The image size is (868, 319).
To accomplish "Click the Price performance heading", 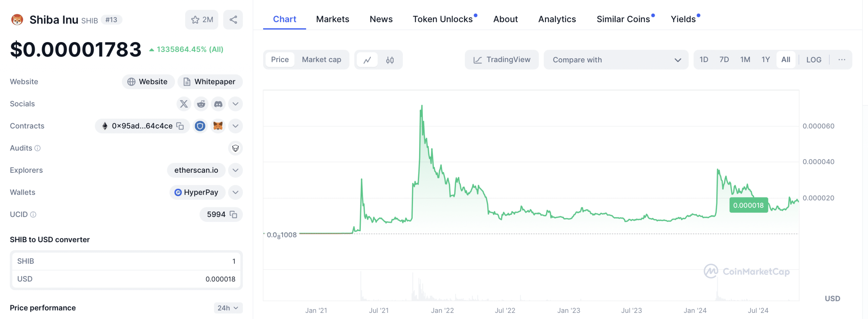I will point(43,308).
